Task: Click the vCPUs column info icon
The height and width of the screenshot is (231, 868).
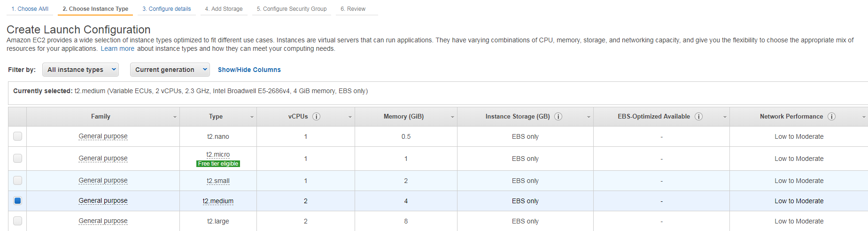Action: pyautogui.click(x=317, y=116)
